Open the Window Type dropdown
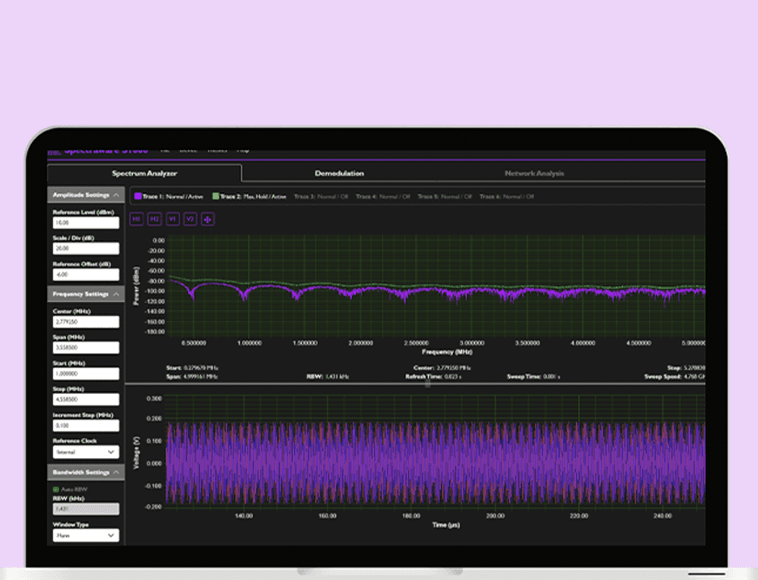Screen dimensions: 758x580 coord(86,535)
